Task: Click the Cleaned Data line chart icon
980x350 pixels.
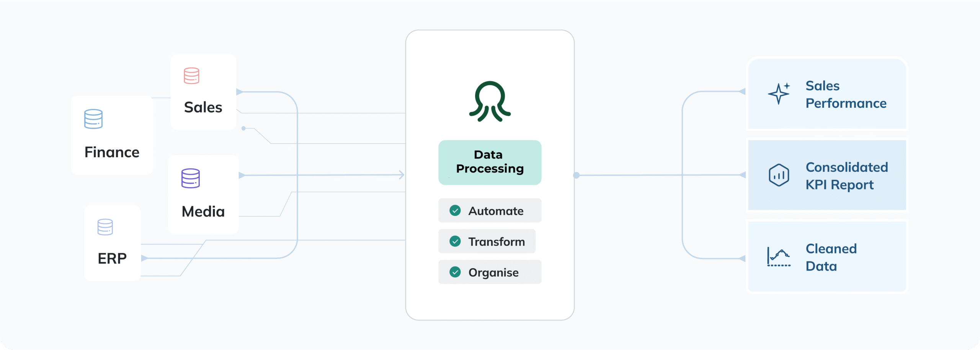Action: coord(779,257)
